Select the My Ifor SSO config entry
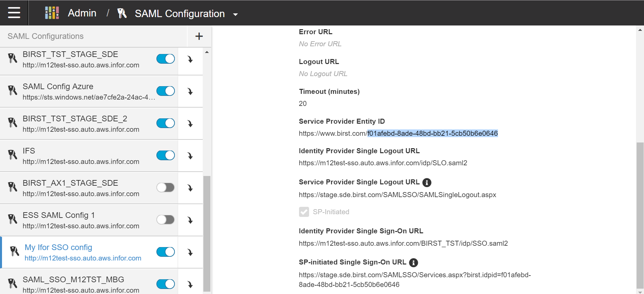 (x=89, y=252)
